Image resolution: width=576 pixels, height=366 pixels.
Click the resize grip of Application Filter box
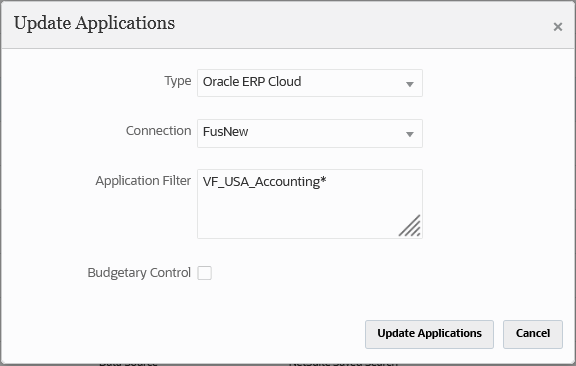(410, 226)
